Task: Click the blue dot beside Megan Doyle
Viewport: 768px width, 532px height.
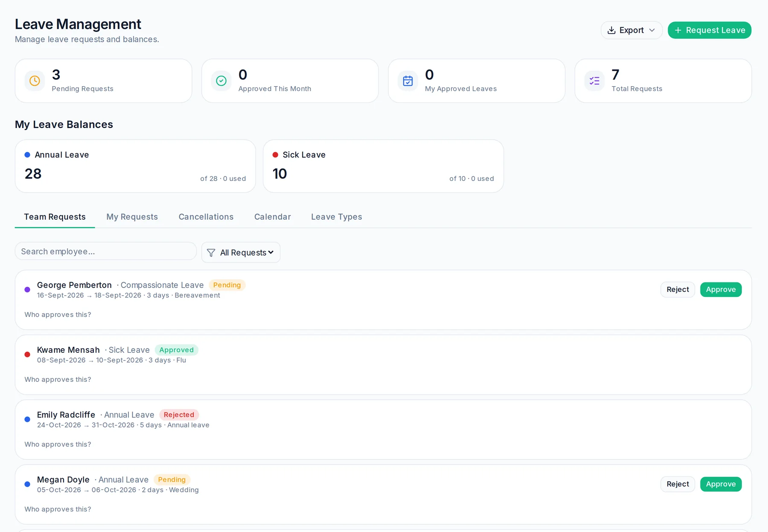Action: tap(27, 484)
